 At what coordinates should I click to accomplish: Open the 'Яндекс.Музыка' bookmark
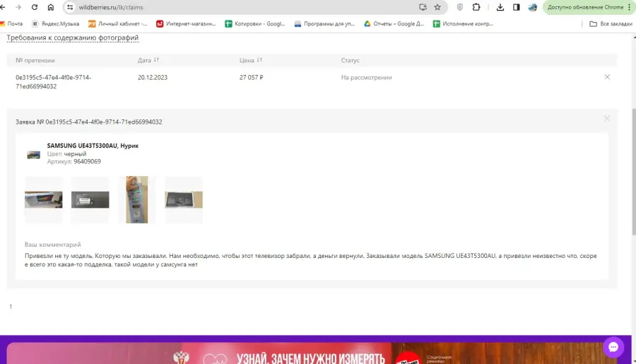tap(56, 24)
